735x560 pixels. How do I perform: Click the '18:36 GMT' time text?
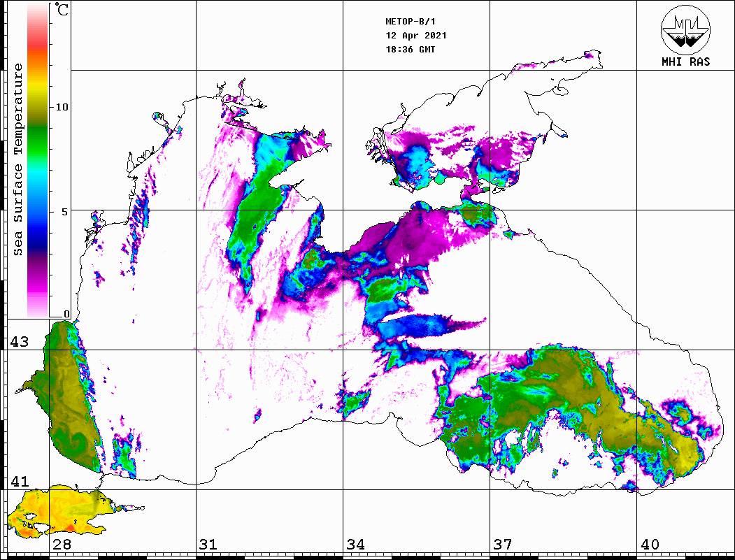(410, 49)
